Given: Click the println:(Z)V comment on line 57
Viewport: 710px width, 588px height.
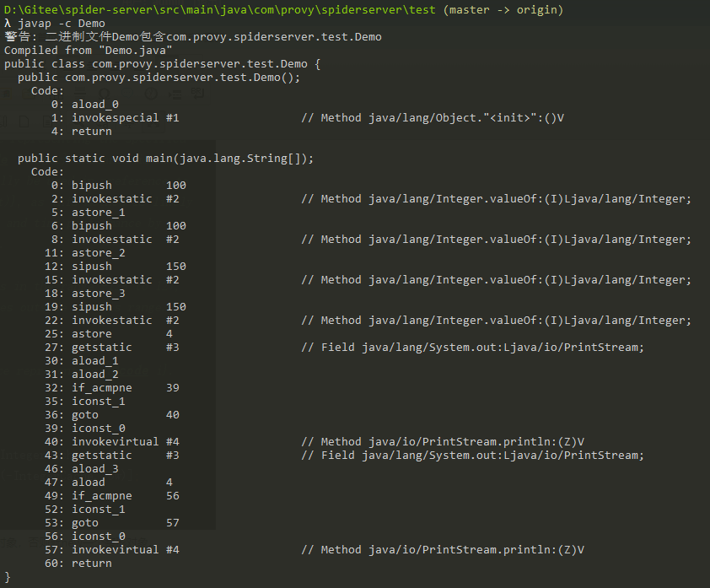Looking at the screenshot, I should click(443, 550).
